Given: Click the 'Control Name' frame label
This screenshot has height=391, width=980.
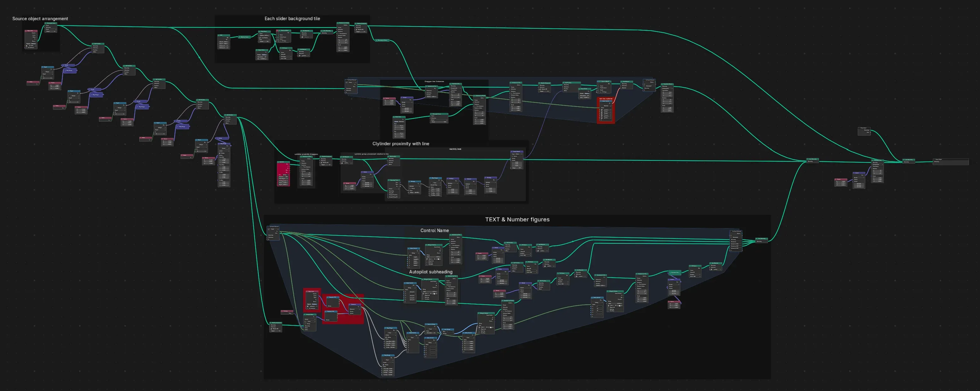Looking at the screenshot, I should (435, 230).
